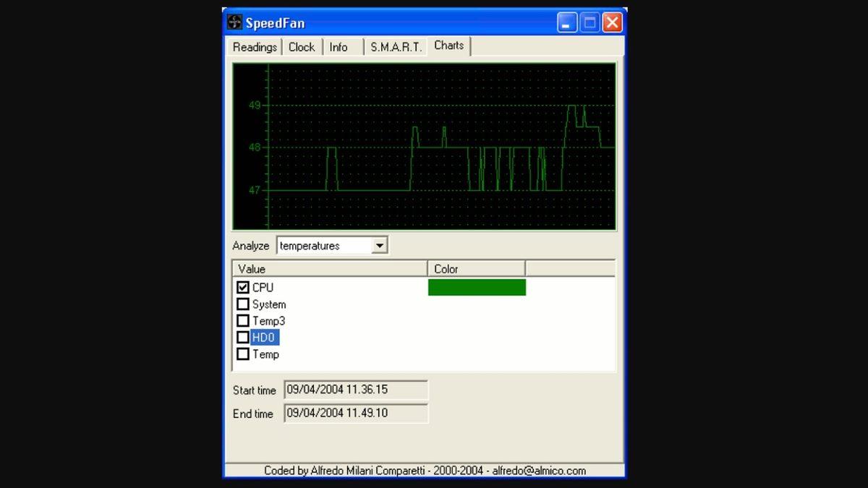Enable the last Temp checkbox

tap(243, 354)
